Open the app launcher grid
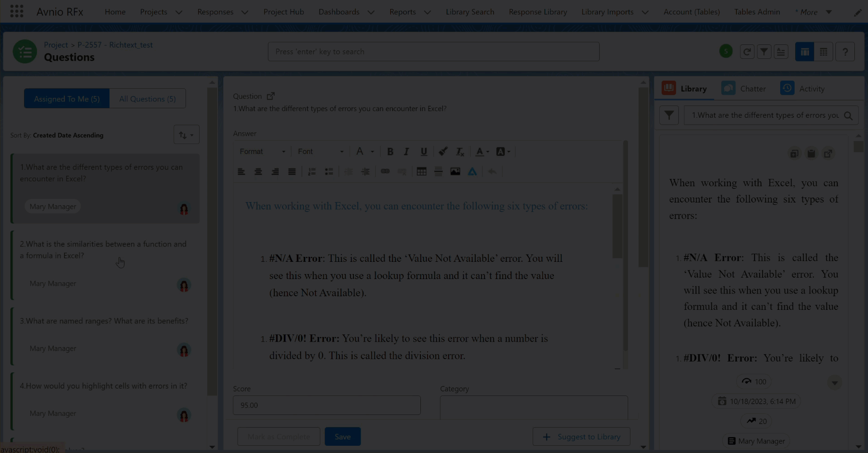Image resolution: width=868 pixels, height=453 pixels. (17, 11)
